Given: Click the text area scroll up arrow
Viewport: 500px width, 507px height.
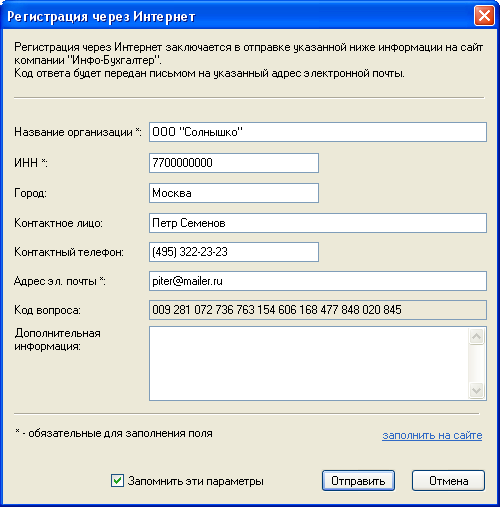Looking at the screenshot, I should pyautogui.click(x=476, y=336).
